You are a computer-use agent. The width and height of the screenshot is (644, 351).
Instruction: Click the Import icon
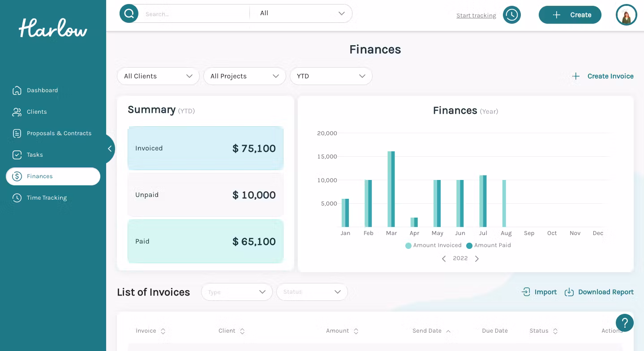click(526, 292)
